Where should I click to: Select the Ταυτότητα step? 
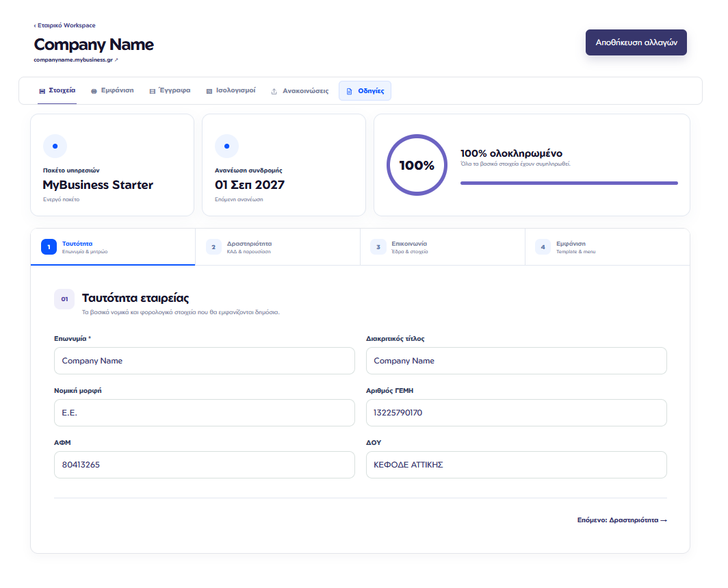coord(113,247)
